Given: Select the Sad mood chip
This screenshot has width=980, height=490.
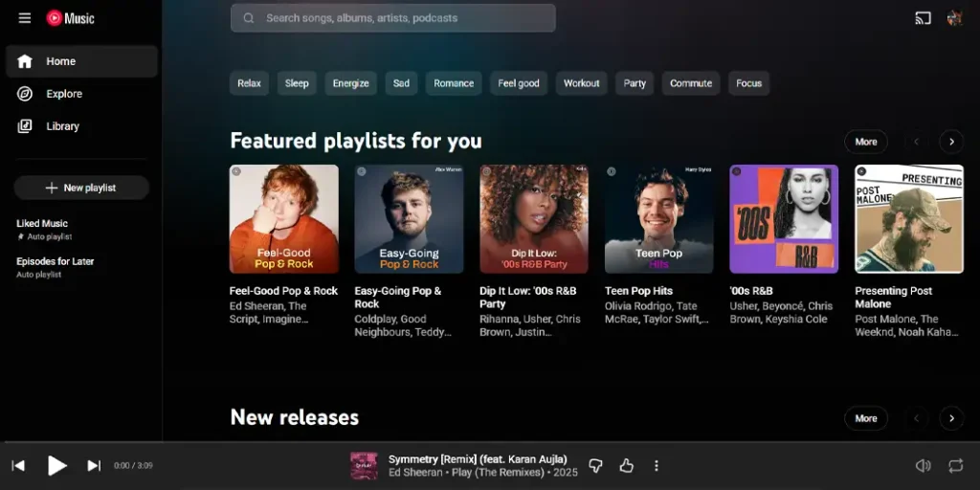Looking at the screenshot, I should pyautogui.click(x=401, y=83).
